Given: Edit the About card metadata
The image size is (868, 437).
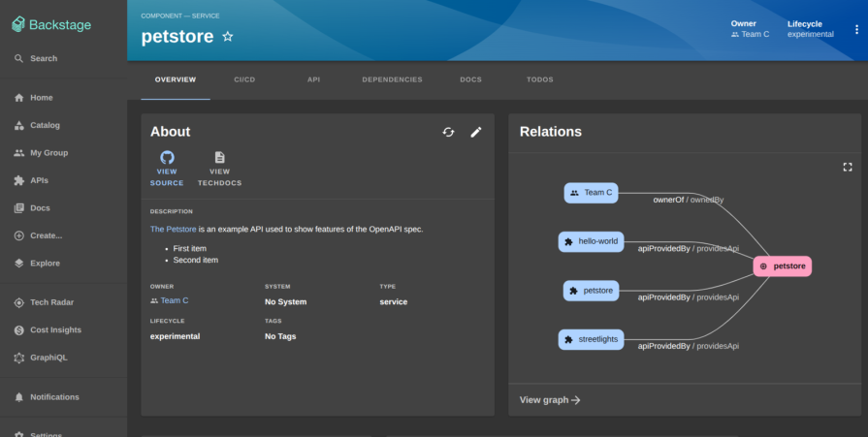Looking at the screenshot, I should pyautogui.click(x=476, y=132).
